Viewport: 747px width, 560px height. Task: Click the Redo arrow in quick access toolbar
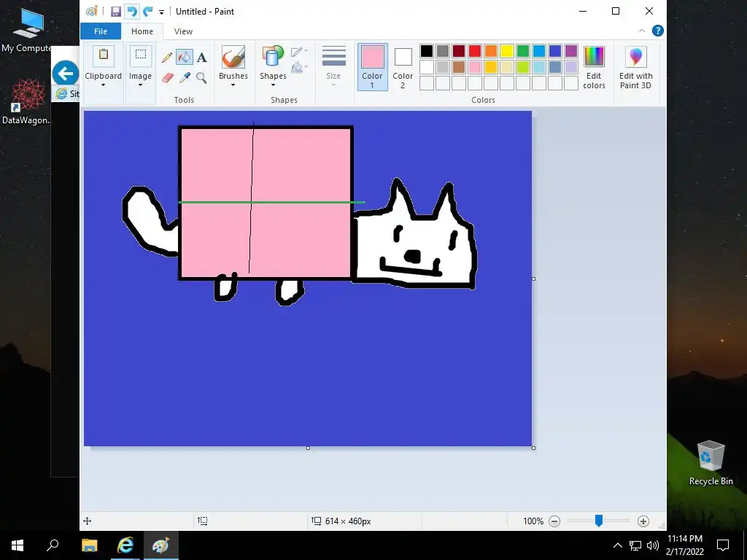(148, 12)
